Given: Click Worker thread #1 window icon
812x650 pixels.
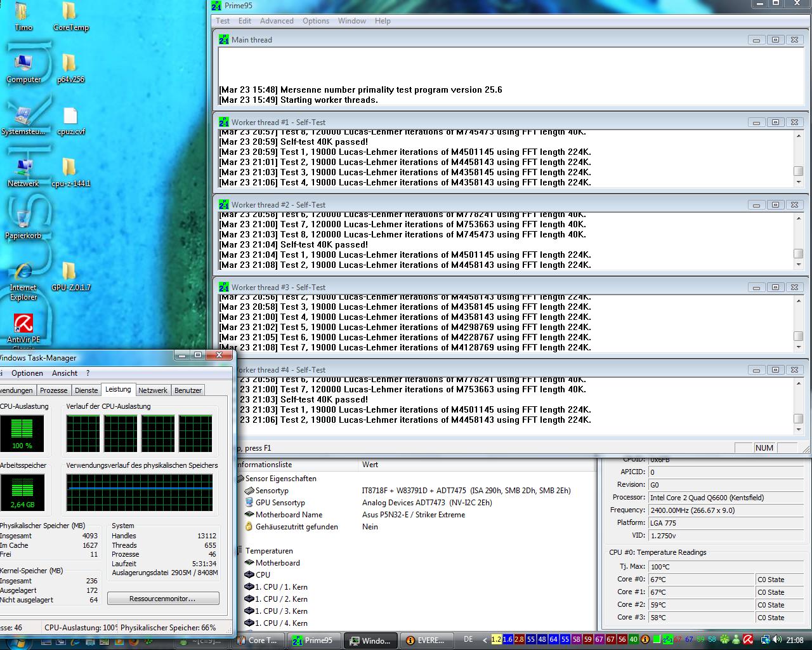Looking at the screenshot, I should [223, 122].
